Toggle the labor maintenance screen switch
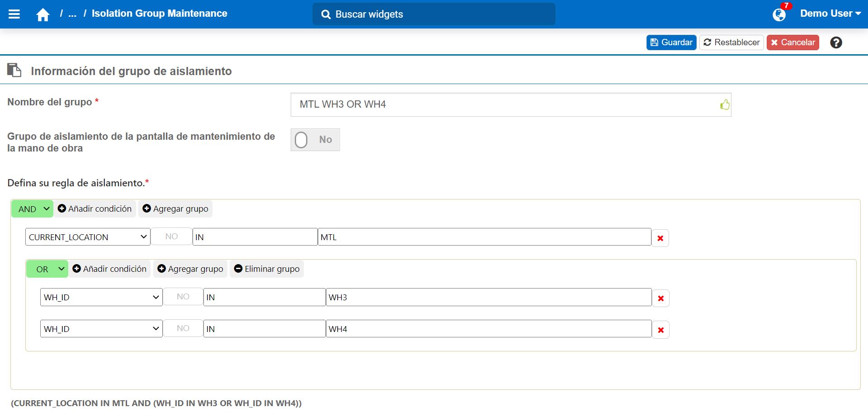The height and width of the screenshot is (412, 868). (315, 140)
